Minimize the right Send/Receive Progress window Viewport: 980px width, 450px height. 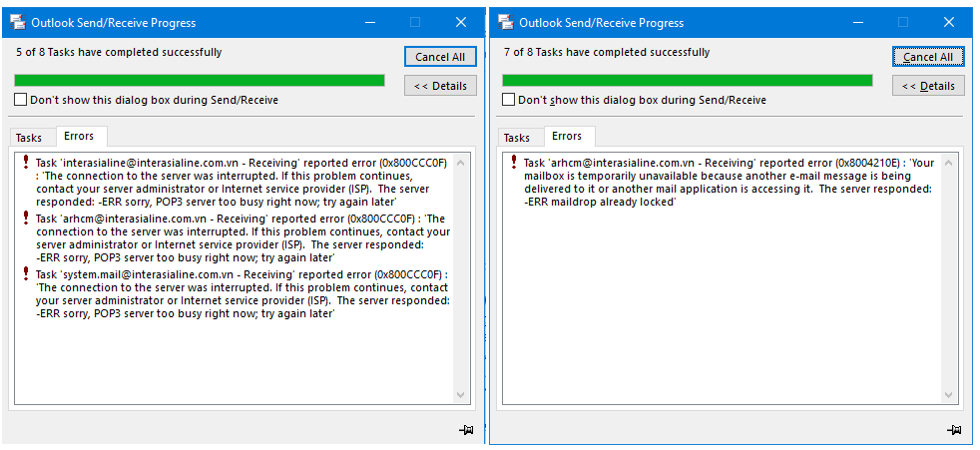(x=860, y=23)
